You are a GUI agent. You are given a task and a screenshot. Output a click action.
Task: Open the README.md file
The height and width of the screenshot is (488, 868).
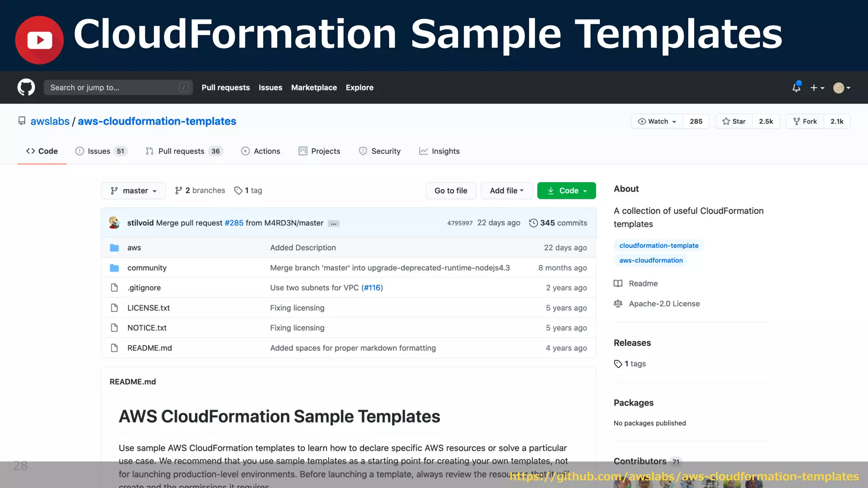pyautogui.click(x=150, y=348)
